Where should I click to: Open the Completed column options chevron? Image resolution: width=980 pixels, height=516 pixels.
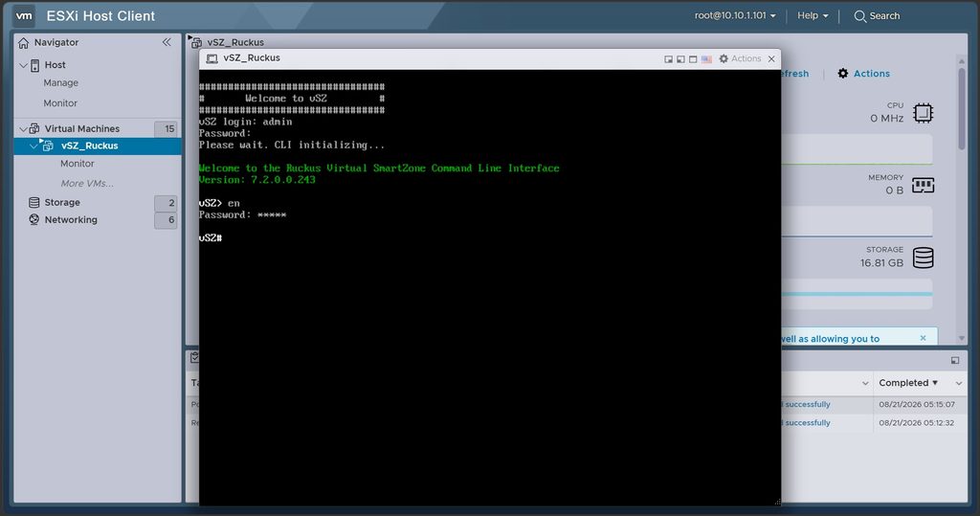(x=959, y=383)
